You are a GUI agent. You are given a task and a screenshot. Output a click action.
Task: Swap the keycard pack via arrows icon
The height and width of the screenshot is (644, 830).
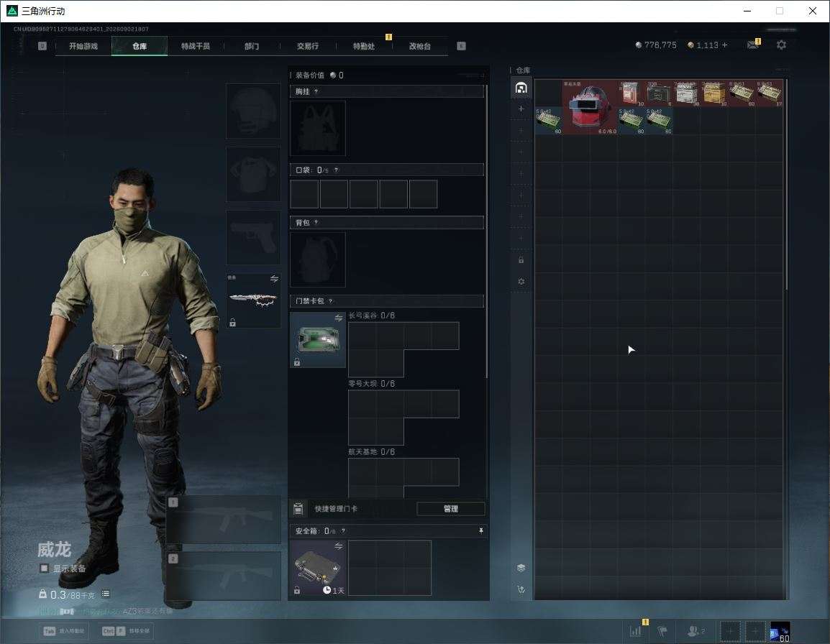[x=338, y=318]
